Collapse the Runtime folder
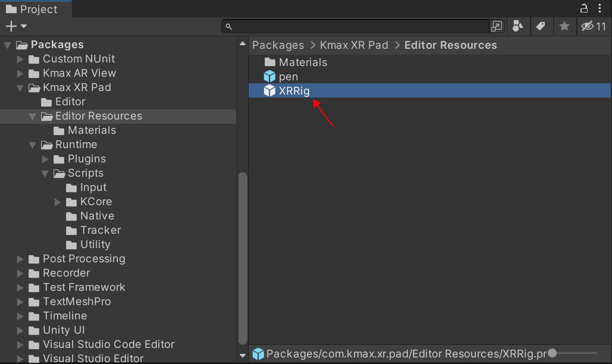Image resolution: width=612 pixels, height=364 pixels. (32, 145)
